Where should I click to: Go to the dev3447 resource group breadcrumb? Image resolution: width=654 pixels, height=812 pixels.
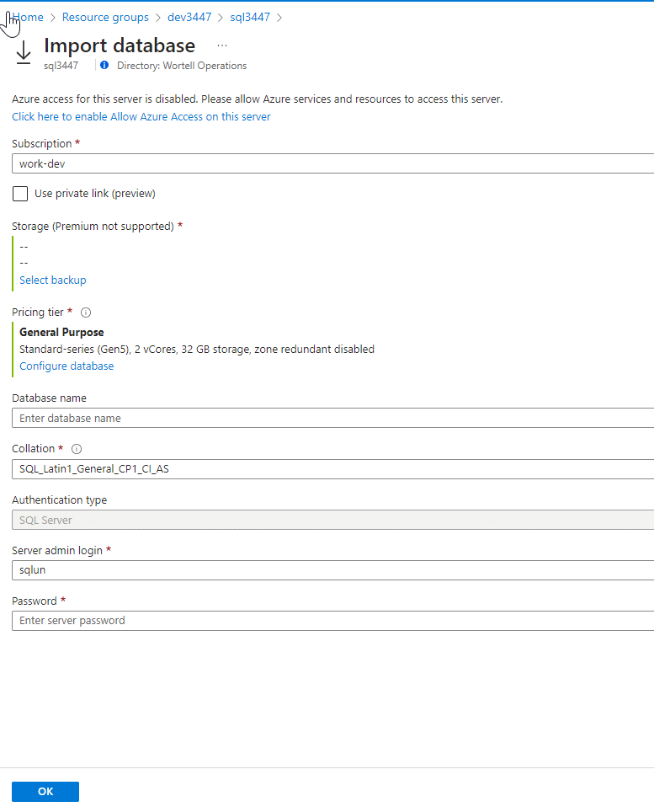[x=189, y=17]
